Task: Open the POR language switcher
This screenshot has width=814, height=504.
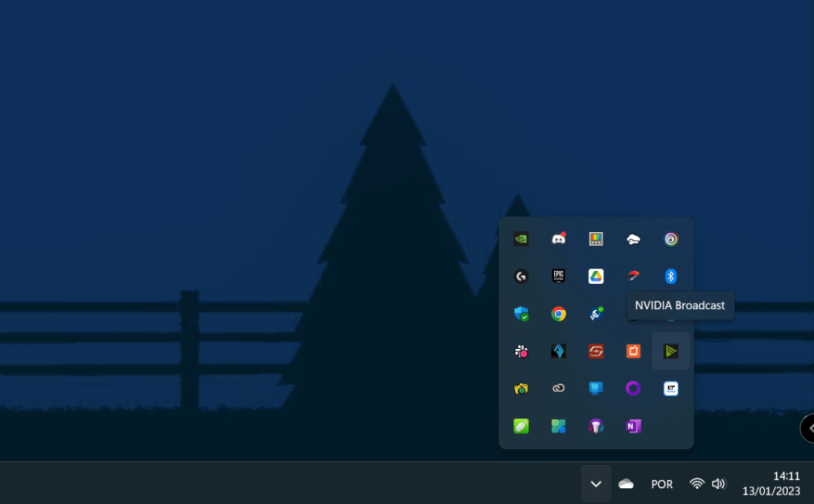Action: (x=661, y=484)
